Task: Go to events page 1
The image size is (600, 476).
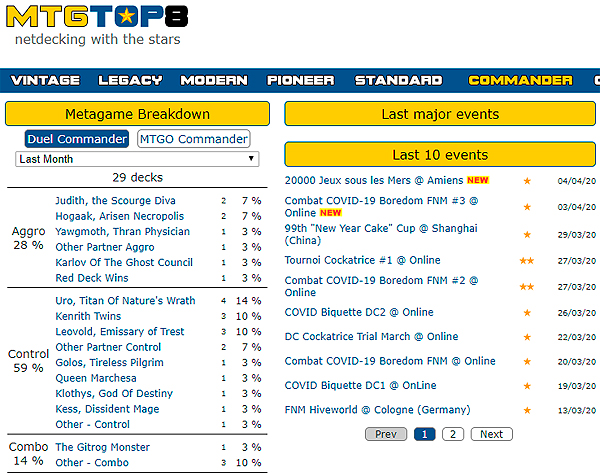Action: point(424,434)
